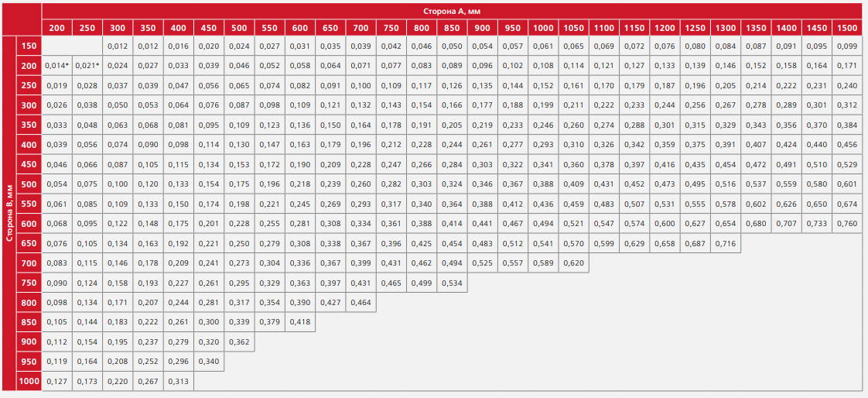Click row header 850 of Сторона B

pyautogui.click(x=29, y=322)
